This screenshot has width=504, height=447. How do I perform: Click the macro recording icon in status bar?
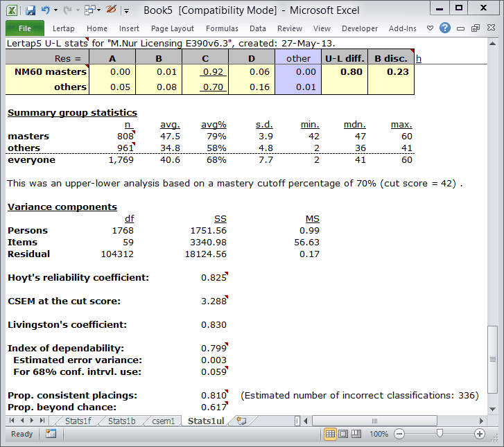click(x=51, y=434)
